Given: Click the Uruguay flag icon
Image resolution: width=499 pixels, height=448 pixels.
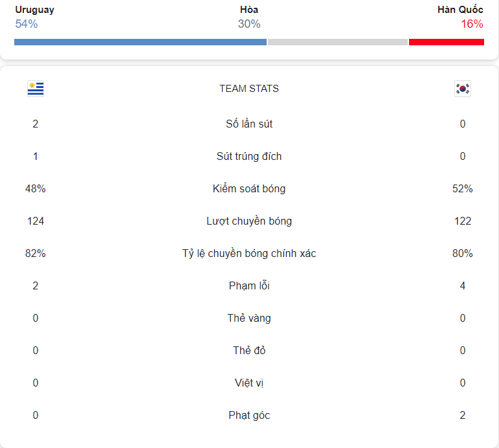Looking at the screenshot, I should pos(36,89).
